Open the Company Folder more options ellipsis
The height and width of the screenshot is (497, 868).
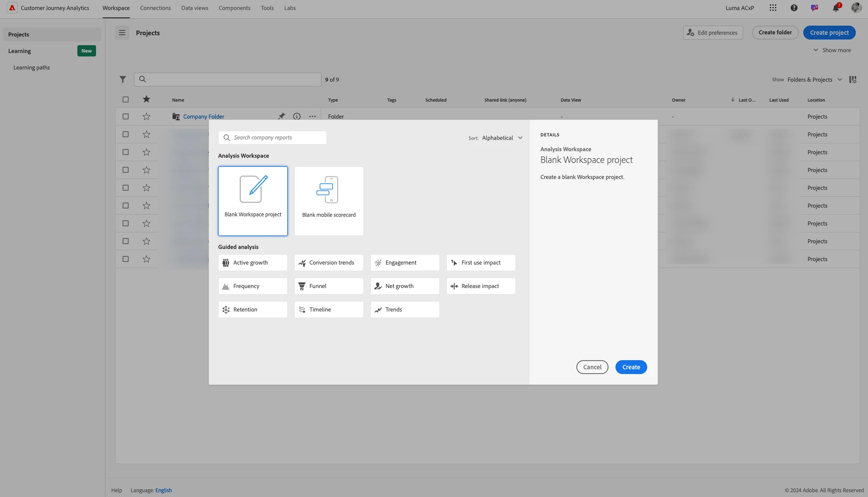tap(312, 116)
